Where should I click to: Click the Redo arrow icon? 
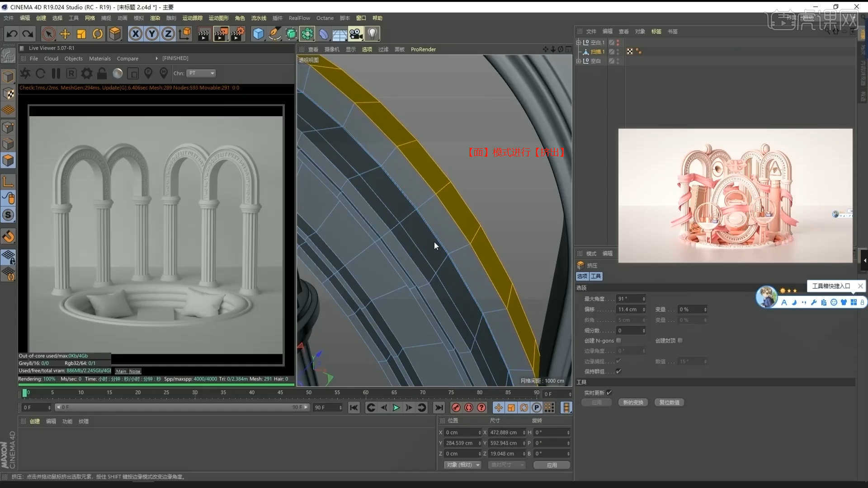[28, 34]
